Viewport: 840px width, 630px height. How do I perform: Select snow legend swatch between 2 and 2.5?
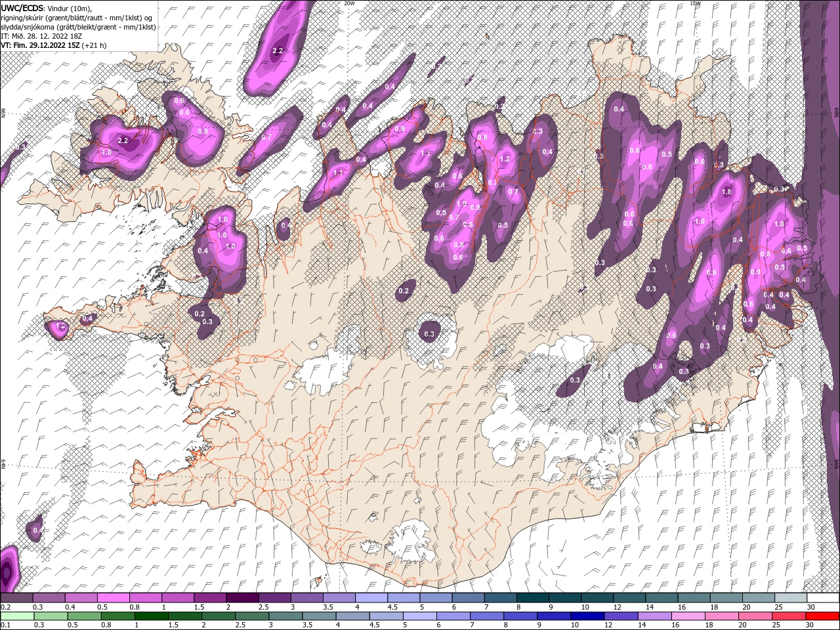(242, 598)
